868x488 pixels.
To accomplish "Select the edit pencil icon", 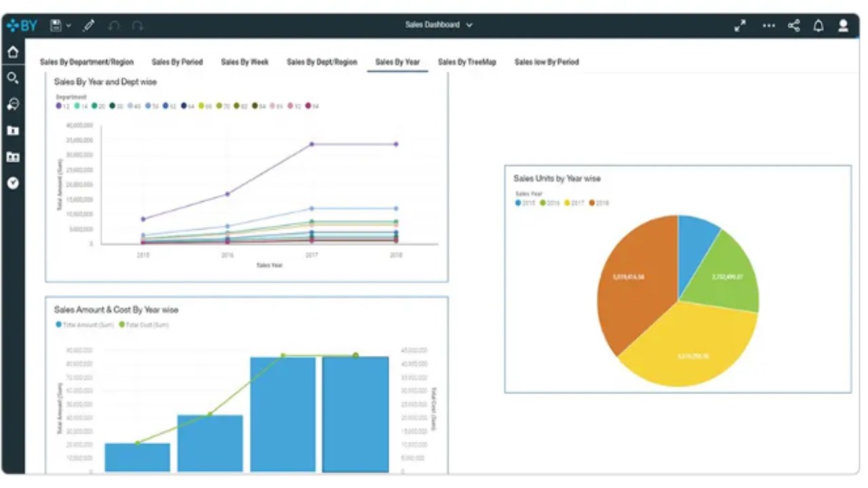I will (89, 26).
